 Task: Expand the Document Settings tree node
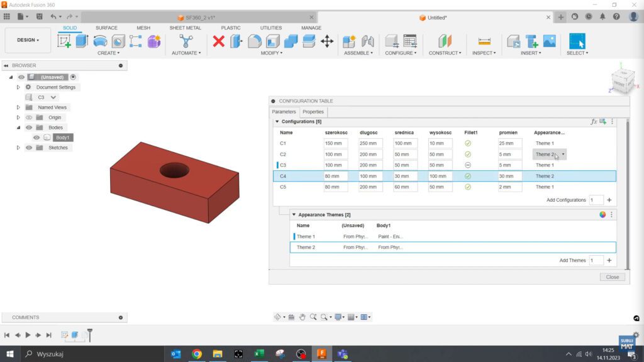(x=18, y=87)
